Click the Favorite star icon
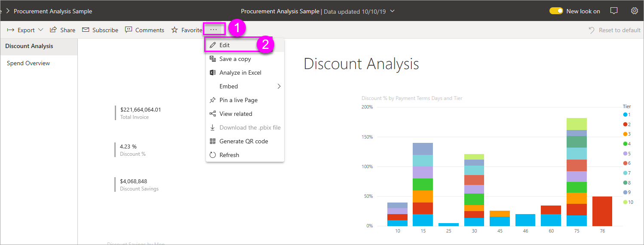Viewport: 644px width, 245px height. tap(175, 30)
